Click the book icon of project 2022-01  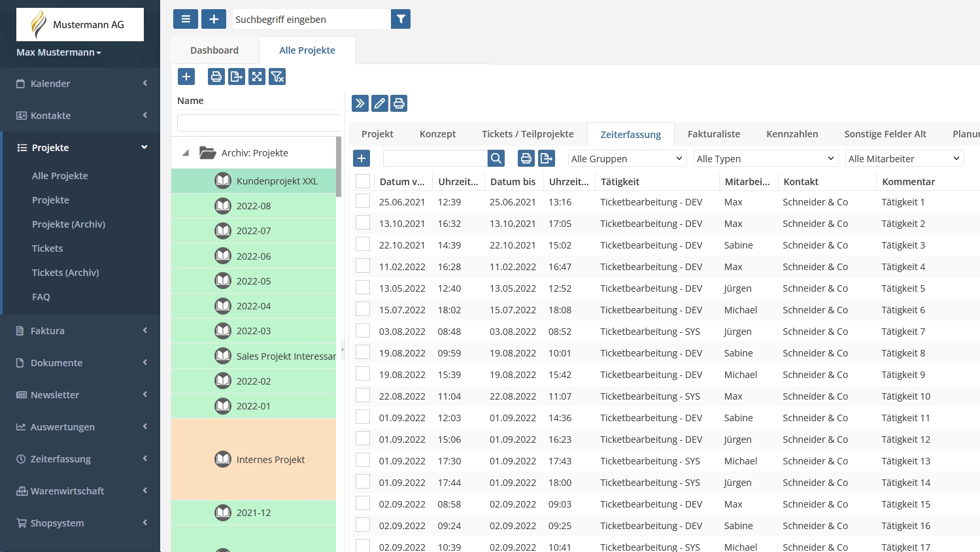click(x=223, y=406)
